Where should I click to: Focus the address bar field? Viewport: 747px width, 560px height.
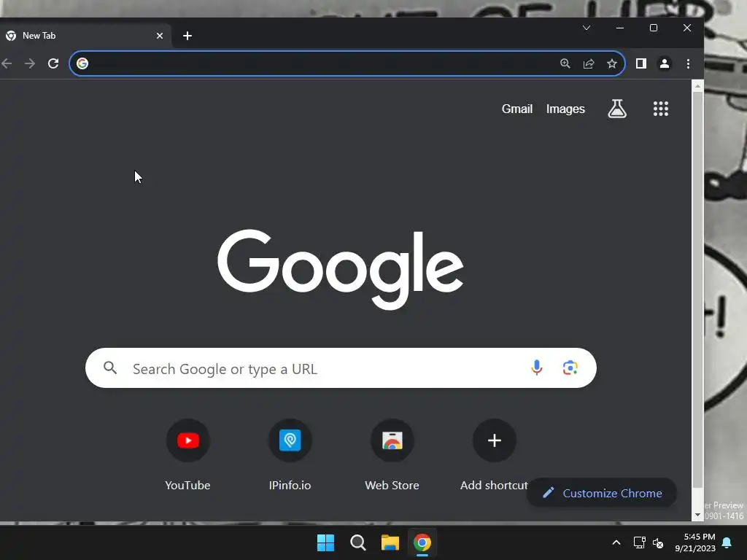click(347, 63)
